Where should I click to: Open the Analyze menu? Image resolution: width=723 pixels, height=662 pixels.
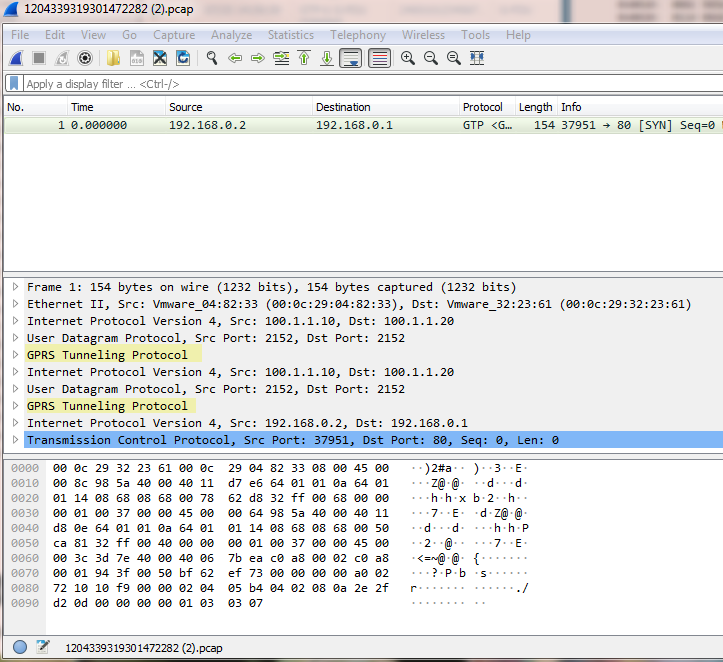click(231, 35)
